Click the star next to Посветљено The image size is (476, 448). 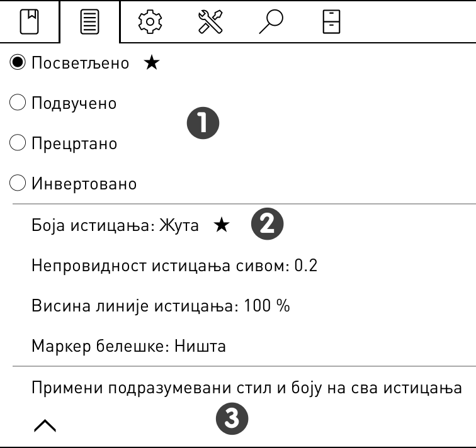[152, 63]
